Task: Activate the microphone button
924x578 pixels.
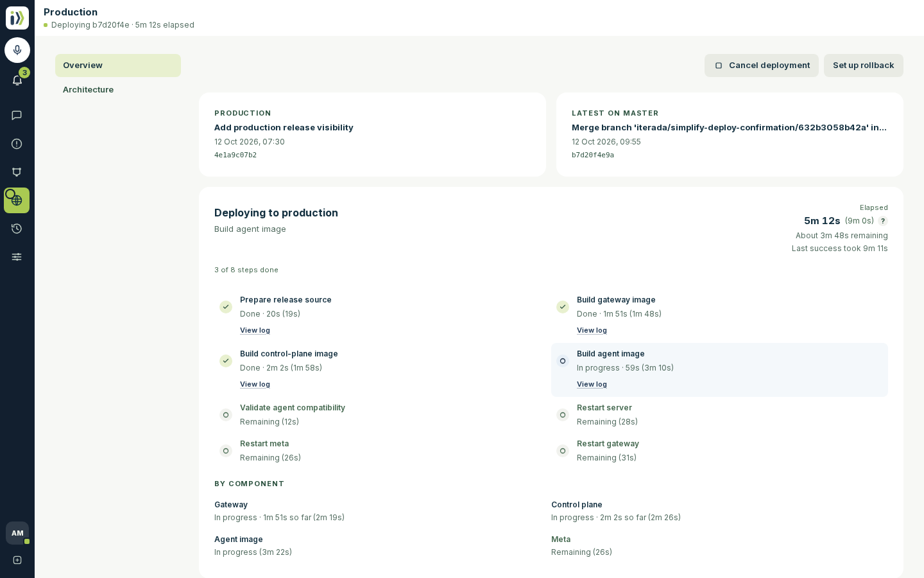Action: [x=17, y=50]
